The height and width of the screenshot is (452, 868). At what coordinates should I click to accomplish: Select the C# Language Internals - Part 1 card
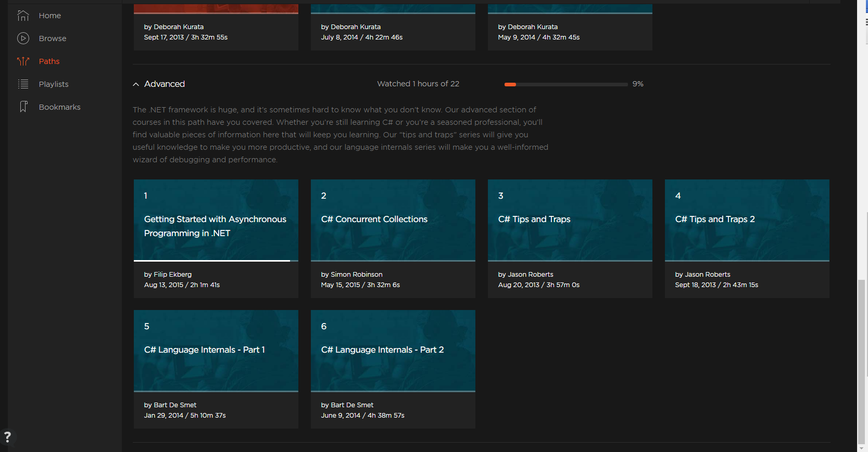tap(205, 350)
